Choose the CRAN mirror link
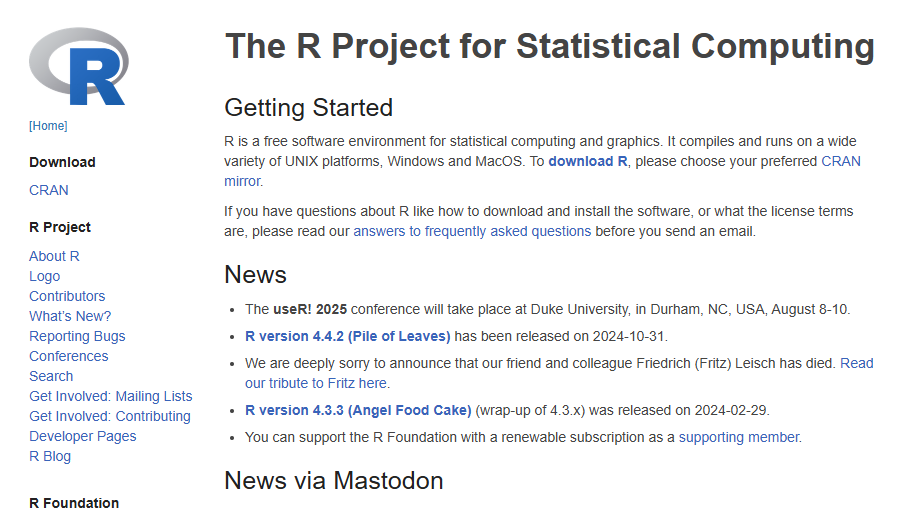This screenshot has width=904, height=517. click(x=840, y=161)
